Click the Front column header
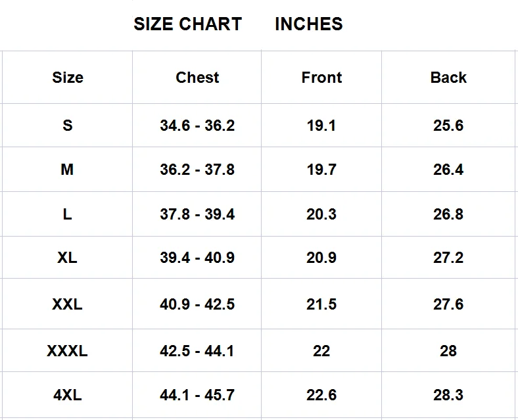 (x=321, y=78)
